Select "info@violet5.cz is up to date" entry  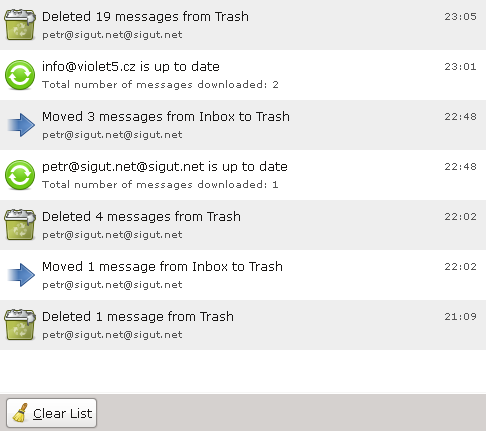(x=243, y=75)
